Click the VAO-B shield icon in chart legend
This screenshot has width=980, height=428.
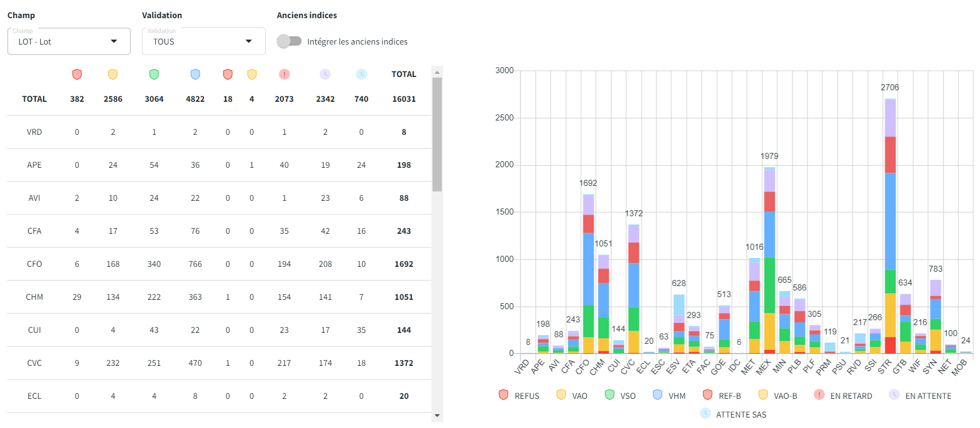(x=763, y=395)
